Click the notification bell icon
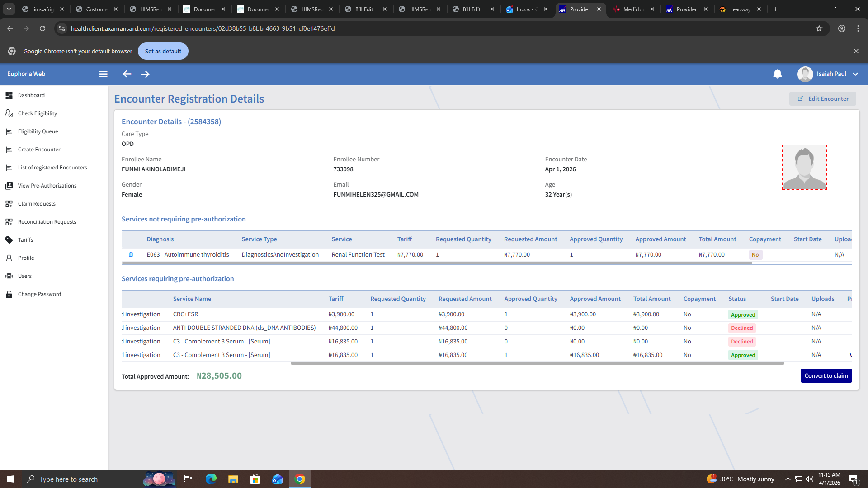868x488 pixels. pos(777,74)
